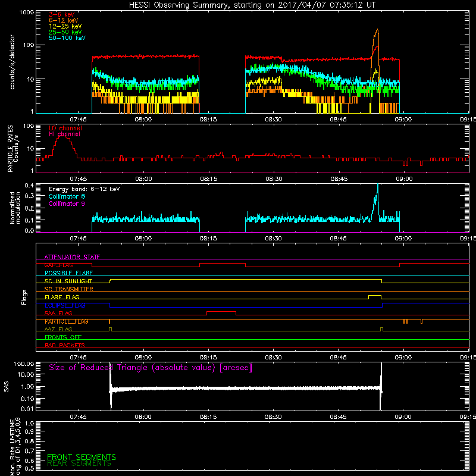Click the 0.9 tick on livetime axis
Screen dimensions: 476x476
pos(30,432)
